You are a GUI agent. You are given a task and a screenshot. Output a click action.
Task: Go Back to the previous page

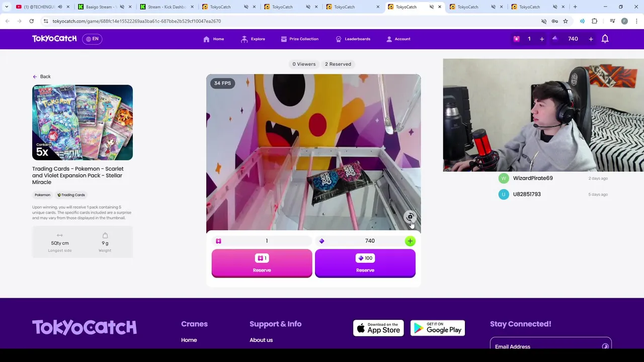coord(42,76)
